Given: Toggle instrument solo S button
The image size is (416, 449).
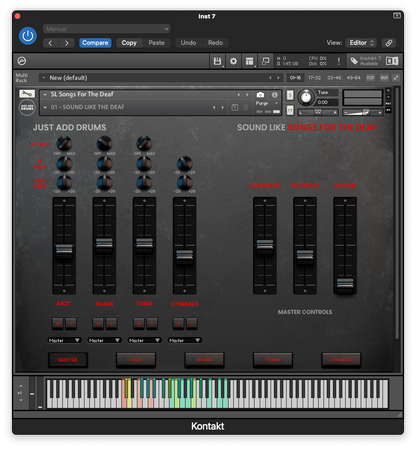Looking at the screenshot, I should pos(290,95).
